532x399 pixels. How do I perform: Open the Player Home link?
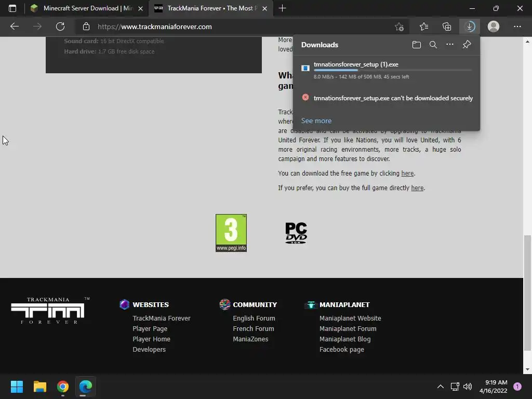click(x=151, y=339)
